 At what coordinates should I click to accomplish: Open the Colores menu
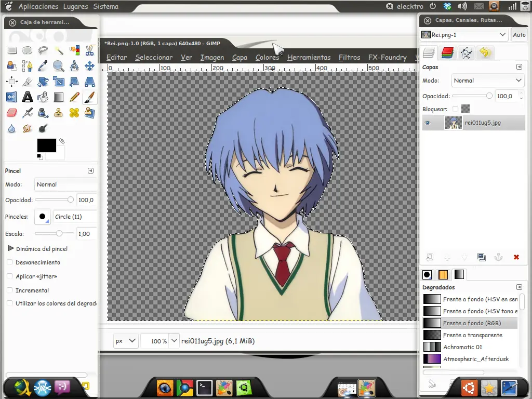[x=267, y=57]
